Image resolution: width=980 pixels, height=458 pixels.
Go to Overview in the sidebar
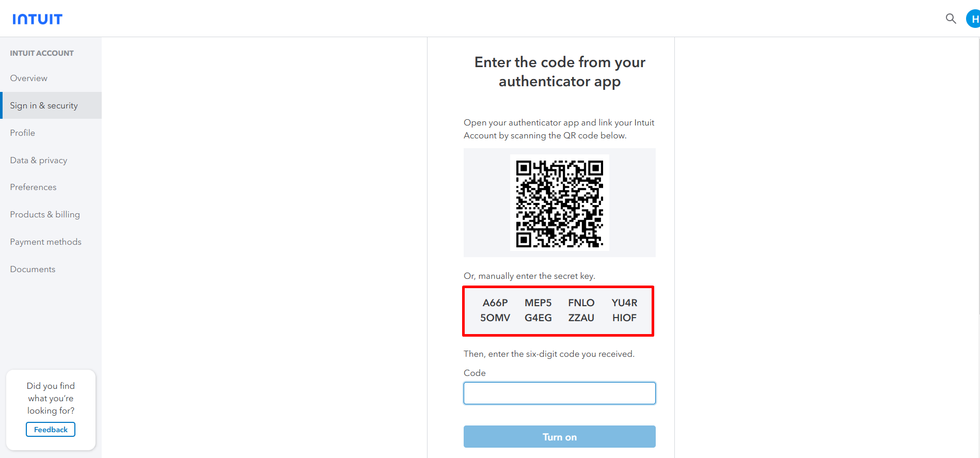[29, 78]
